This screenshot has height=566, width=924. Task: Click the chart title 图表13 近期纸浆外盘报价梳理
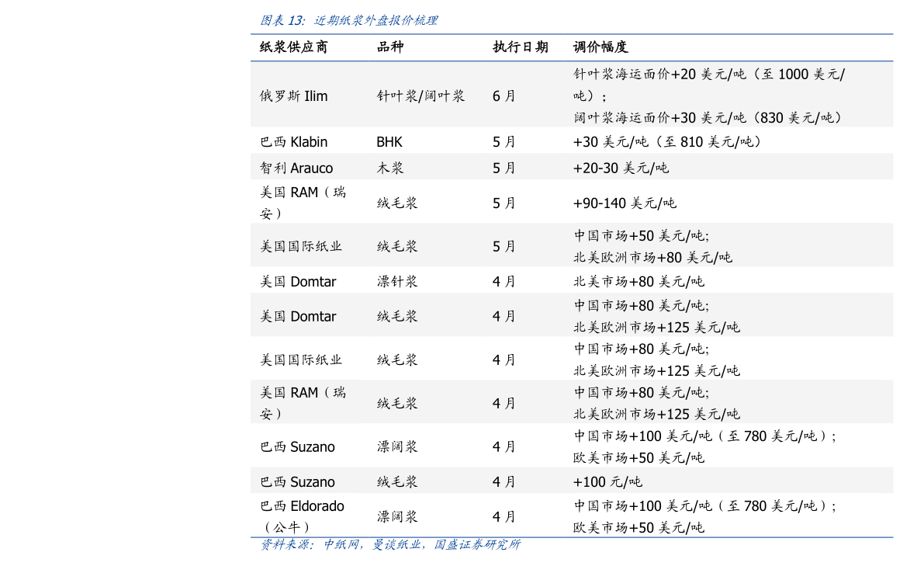point(348,20)
